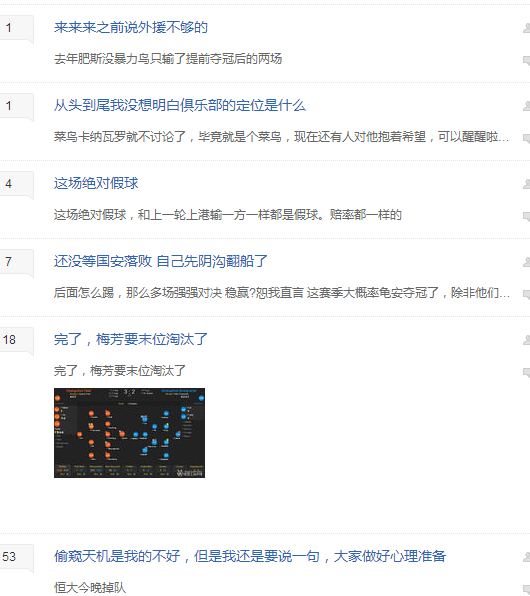
Task: Open thread 完了，梅芳要末位淘汰了
Action: tap(131, 339)
